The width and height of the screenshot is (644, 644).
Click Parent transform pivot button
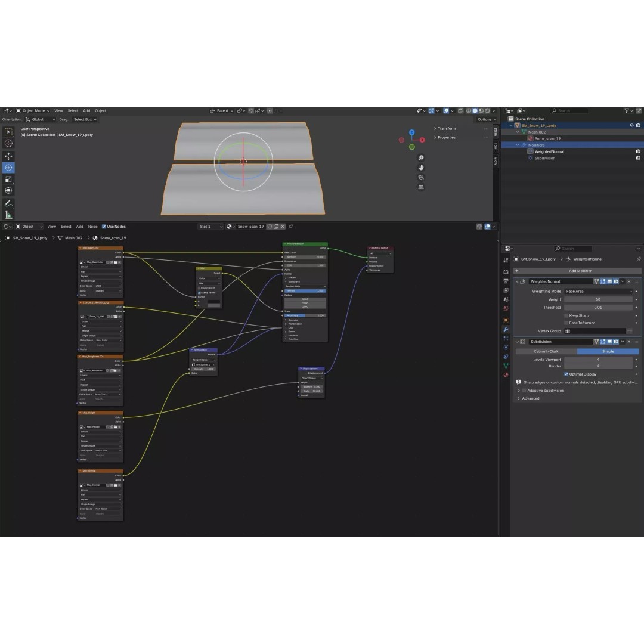pos(222,110)
